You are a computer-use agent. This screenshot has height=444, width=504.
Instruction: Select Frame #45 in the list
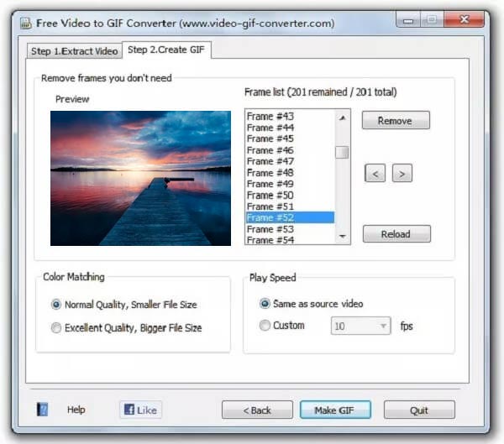(290, 138)
